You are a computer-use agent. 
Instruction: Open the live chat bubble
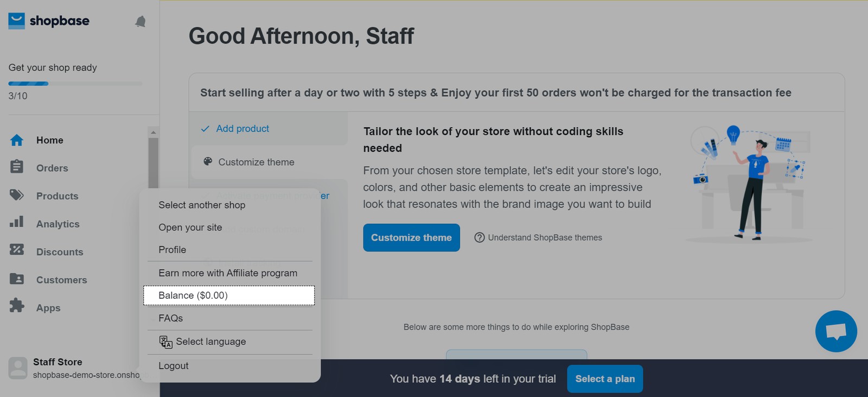[835, 331]
